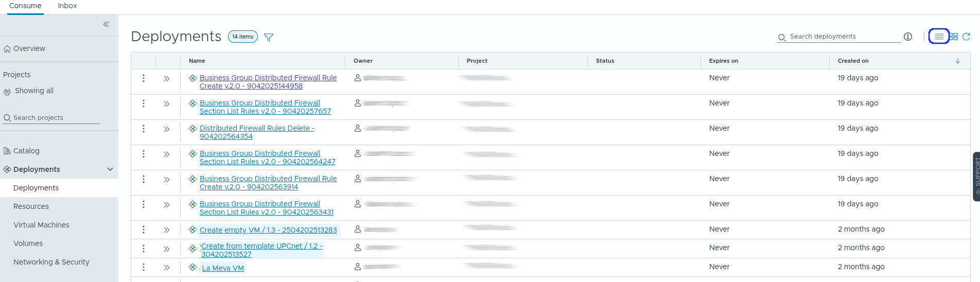Refresh the deployments list
The width and height of the screenshot is (980, 282).
tap(966, 37)
